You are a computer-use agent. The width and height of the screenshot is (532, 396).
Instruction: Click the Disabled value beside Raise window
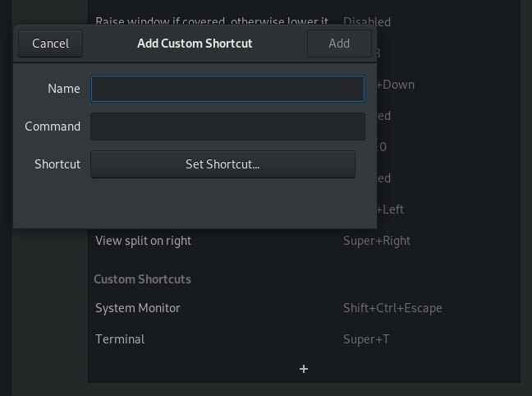click(x=367, y=21)
